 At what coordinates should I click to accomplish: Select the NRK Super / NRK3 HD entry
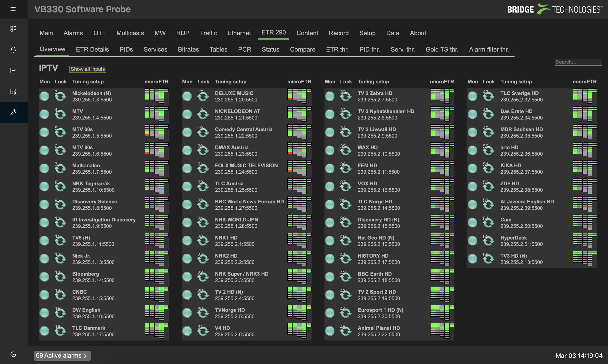242,274
